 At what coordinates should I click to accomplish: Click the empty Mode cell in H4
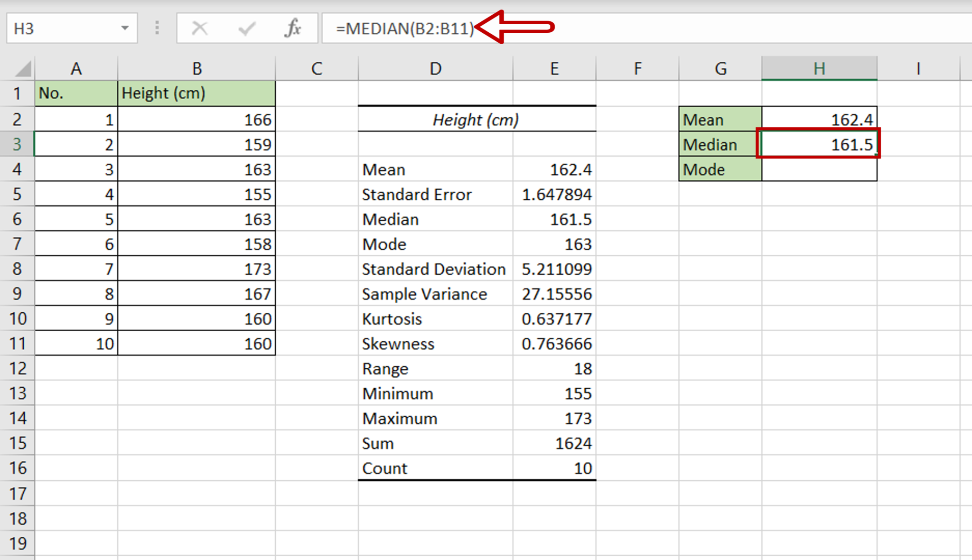pos(819,169)
